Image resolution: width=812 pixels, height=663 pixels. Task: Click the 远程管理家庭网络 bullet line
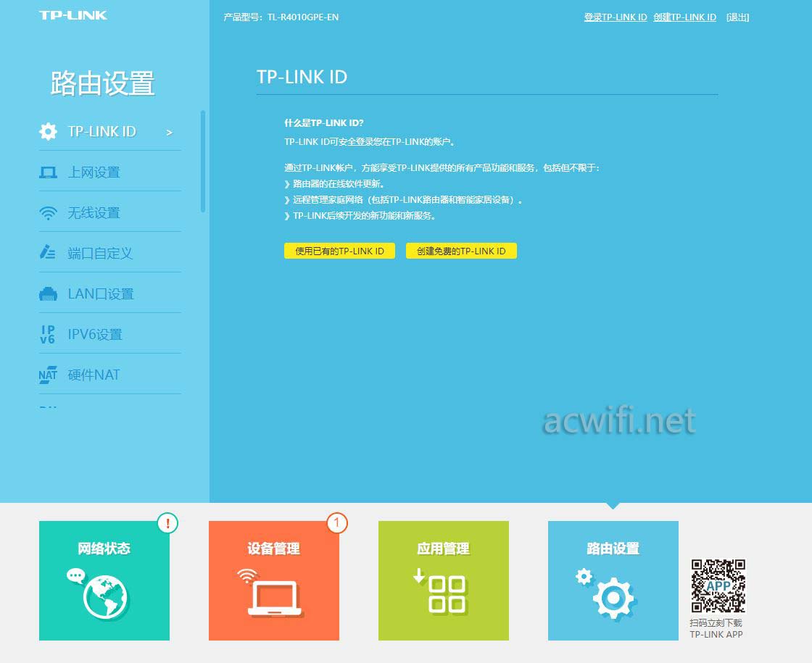403,200
